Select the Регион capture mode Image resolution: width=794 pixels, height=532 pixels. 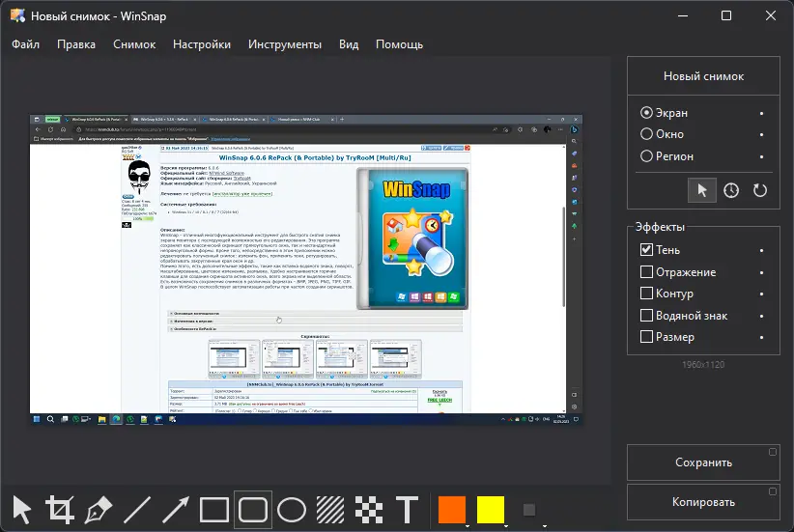tap(666, 156)
